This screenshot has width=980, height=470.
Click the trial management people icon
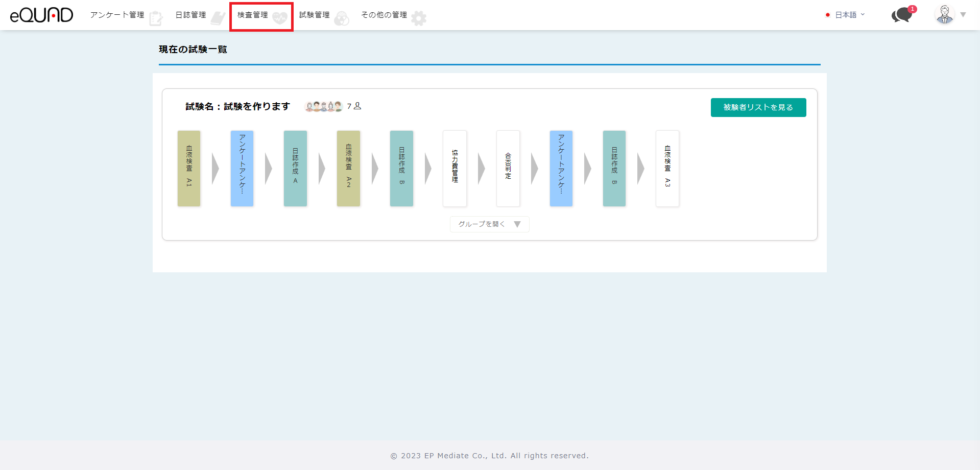point(342,18)
